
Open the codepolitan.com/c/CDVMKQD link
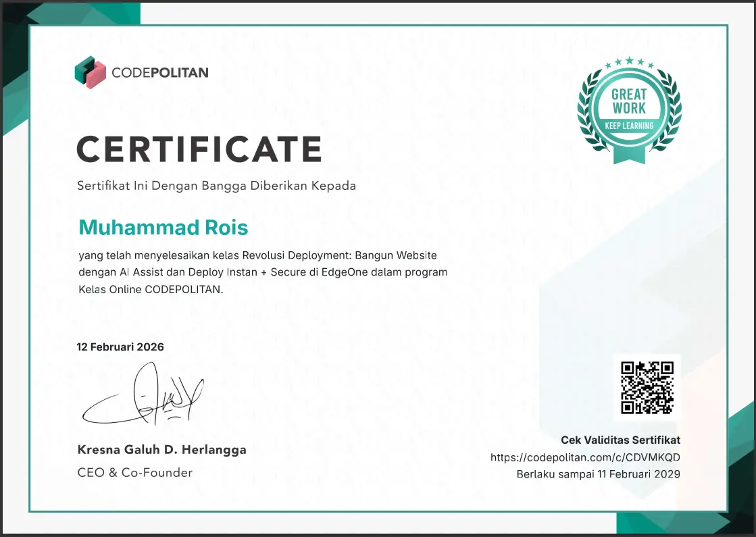pos(585,457)
